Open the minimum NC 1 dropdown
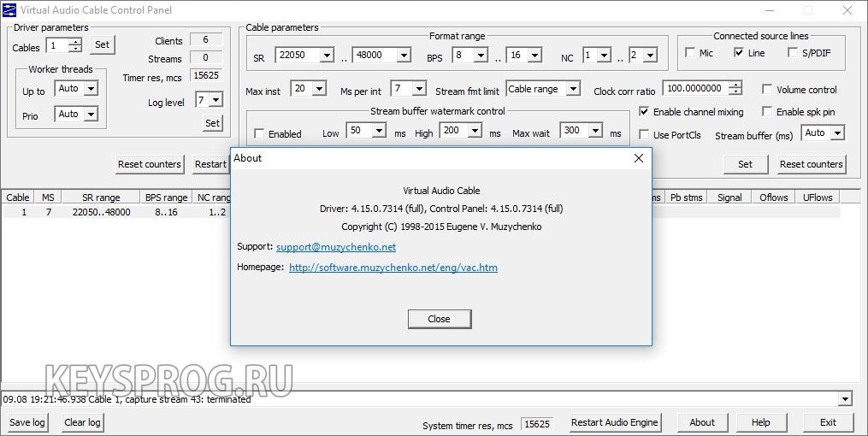The height and width of the screenshot is (436, 868). pyautogui.click(x=604, y=55)
